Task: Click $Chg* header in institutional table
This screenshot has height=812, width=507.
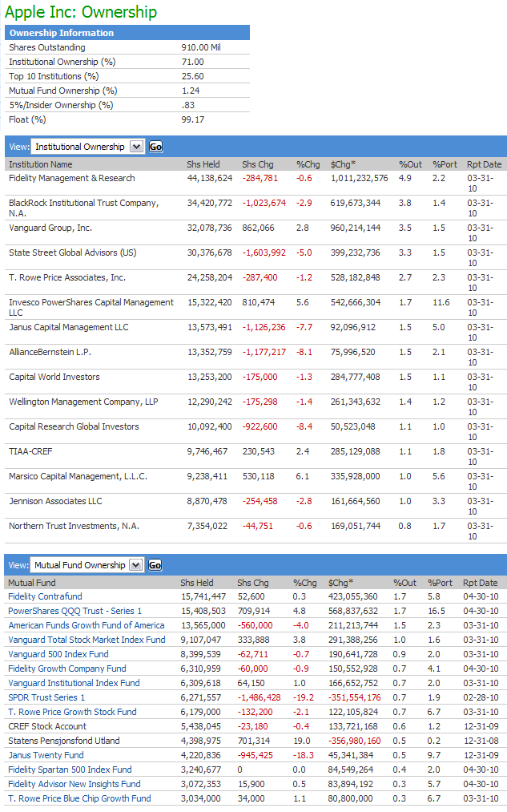Action: pyautogui.click(x=343, y=164)
